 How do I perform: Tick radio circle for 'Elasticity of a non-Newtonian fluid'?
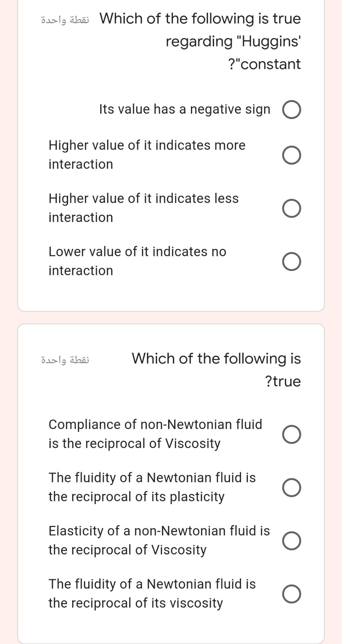click(x=291, y=541)
